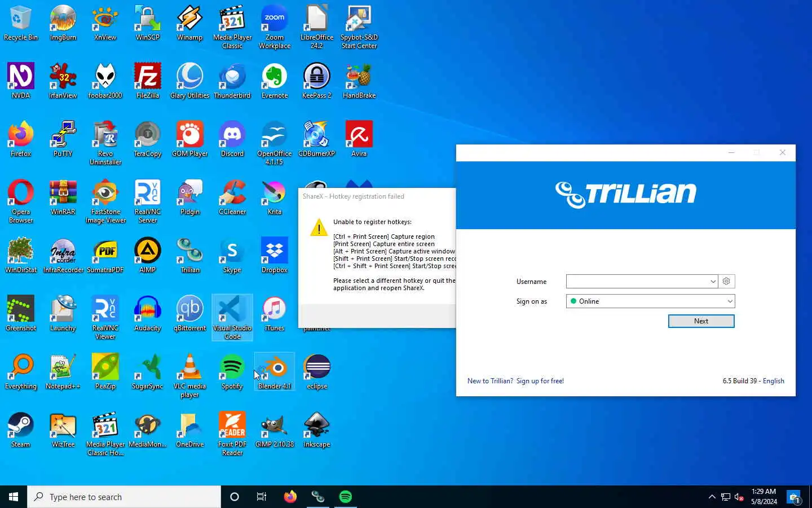812x508 pixels.
Task: Select the GIMP 2.10.38 desktop icon
Action: pos(275,430)
